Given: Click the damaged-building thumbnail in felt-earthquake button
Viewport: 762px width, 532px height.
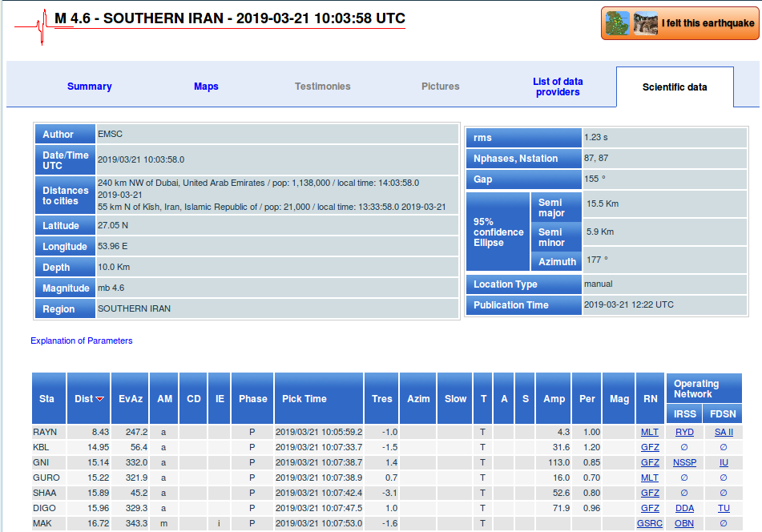Looking at the screenshot, I should (x=645, y=23).
